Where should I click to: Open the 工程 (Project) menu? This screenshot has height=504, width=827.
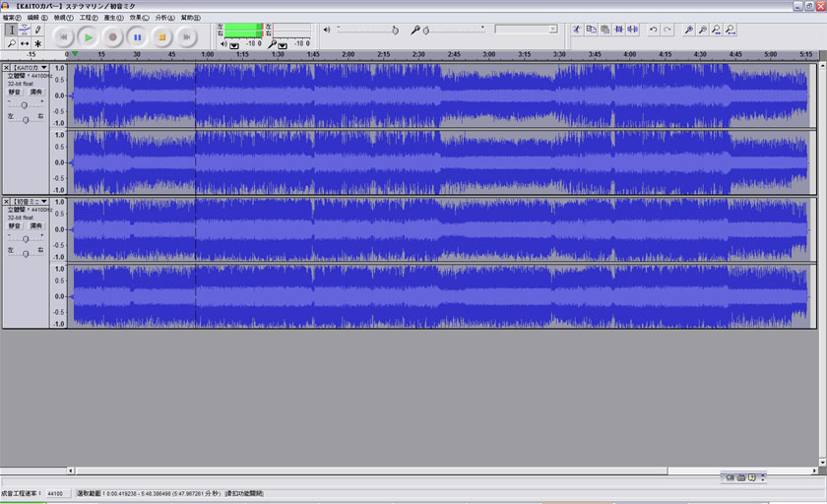(x=89, y=18)
